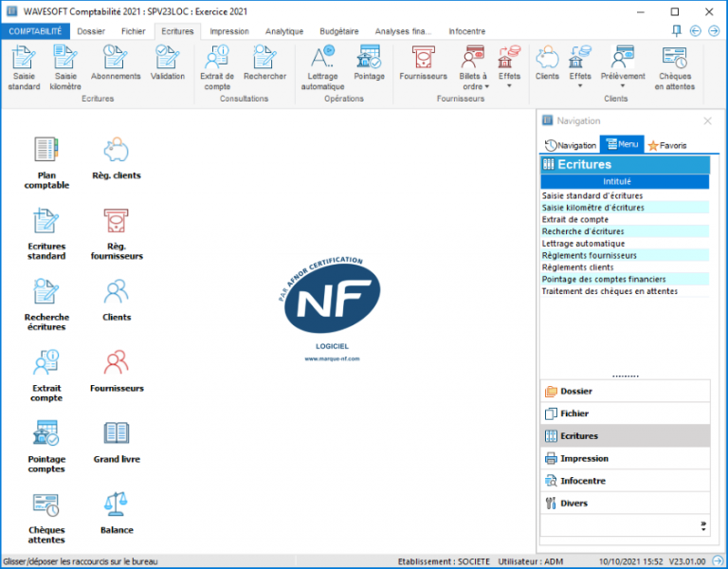Open Divers section in navigation pane
The image size is (728, 569).
click(x=625, y=503)
